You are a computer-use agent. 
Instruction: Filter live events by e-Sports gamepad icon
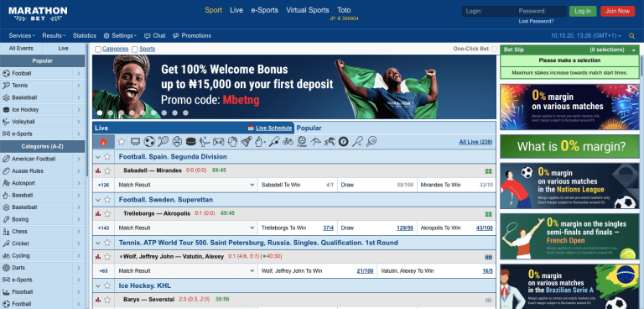(218, 142)
